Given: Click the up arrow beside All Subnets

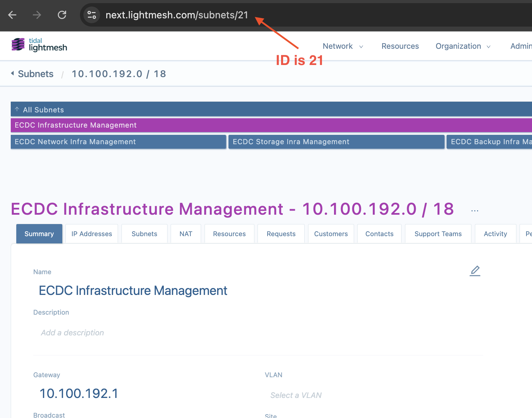Looking at the screenshot, I should (x=17, y=109).
